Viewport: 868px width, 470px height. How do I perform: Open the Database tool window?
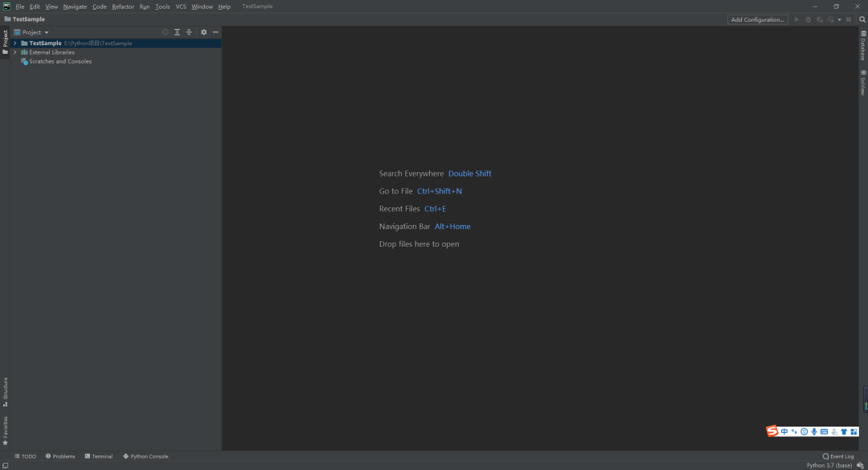(x=862, y=46)
